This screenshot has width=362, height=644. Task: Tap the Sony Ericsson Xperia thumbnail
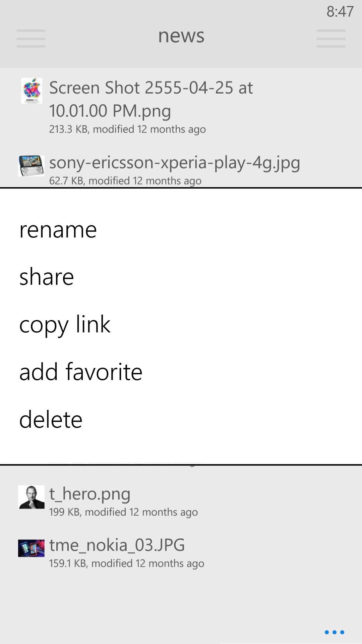31,166
